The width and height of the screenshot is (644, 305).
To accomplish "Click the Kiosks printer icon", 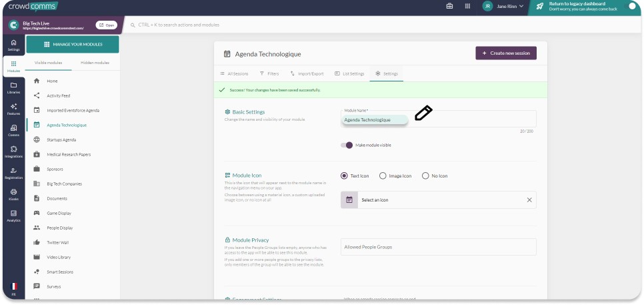I will 13,194.
